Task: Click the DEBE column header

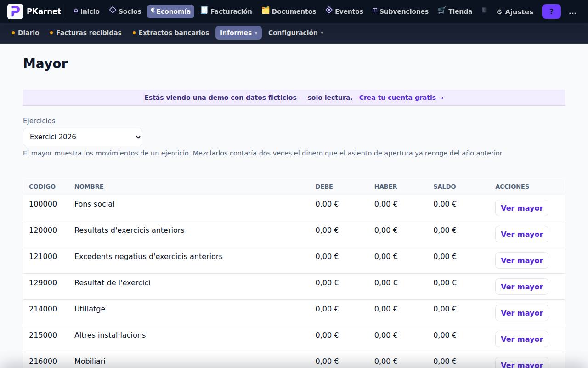Action: point(324,186)
